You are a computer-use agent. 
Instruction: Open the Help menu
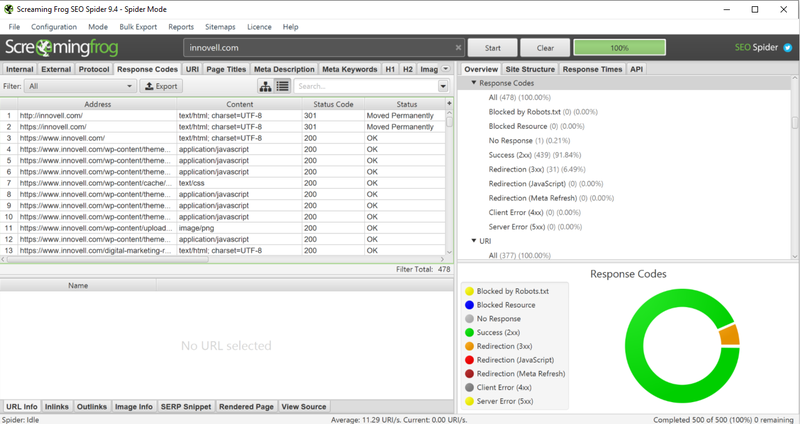(x=290, y=27)
